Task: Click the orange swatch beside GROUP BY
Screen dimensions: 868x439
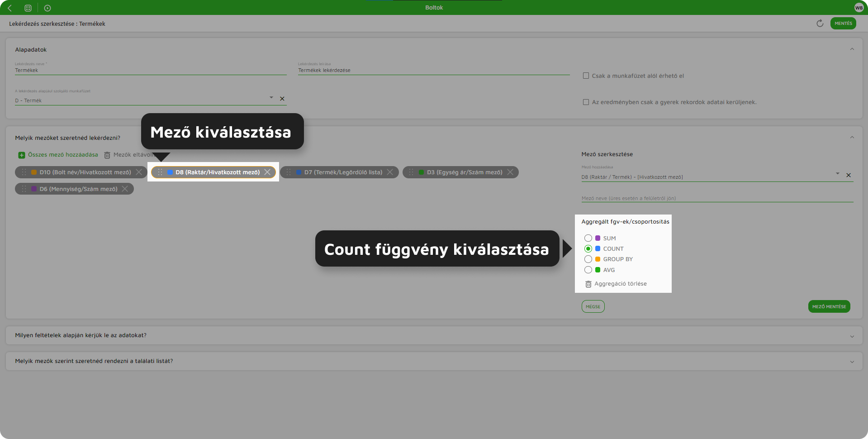Action: click(598, 259)
